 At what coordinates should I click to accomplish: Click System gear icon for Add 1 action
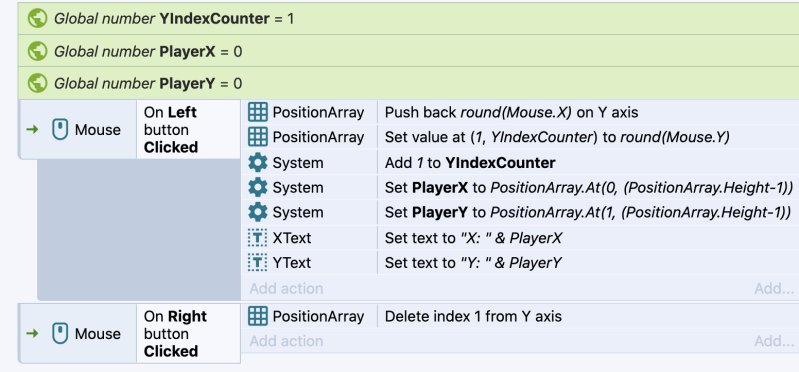pos(257,163)
